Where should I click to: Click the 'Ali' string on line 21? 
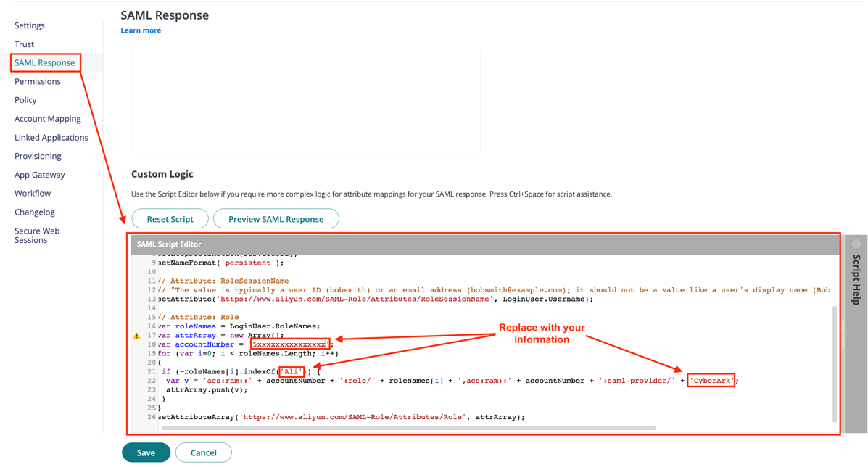292,371
